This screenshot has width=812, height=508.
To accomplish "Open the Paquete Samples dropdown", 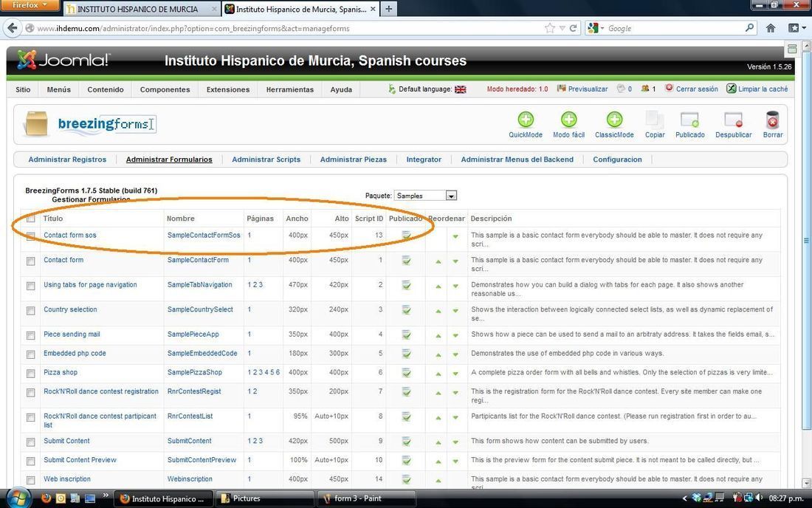I will (425, 196).
